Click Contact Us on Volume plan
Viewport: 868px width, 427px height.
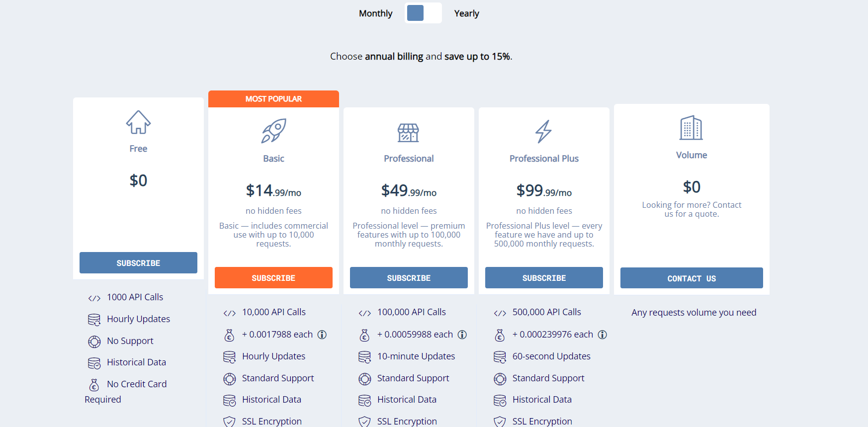coord(692,278)
